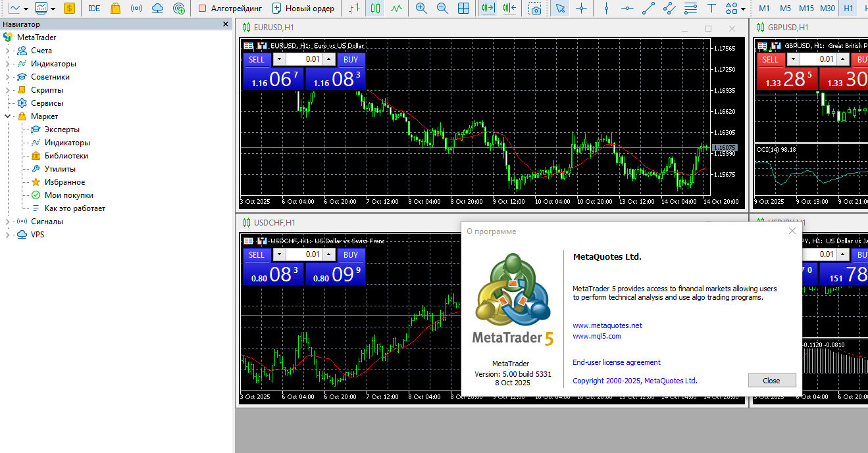Click SELL on the EURUSD chart
The width and height of the screenshot is (868, 453).
[257, 59]
